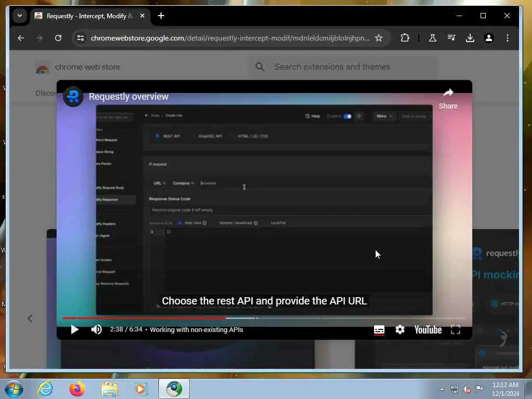Select the Requestly browser tab
The image size is (532, 399).
[x=90, y=16]
